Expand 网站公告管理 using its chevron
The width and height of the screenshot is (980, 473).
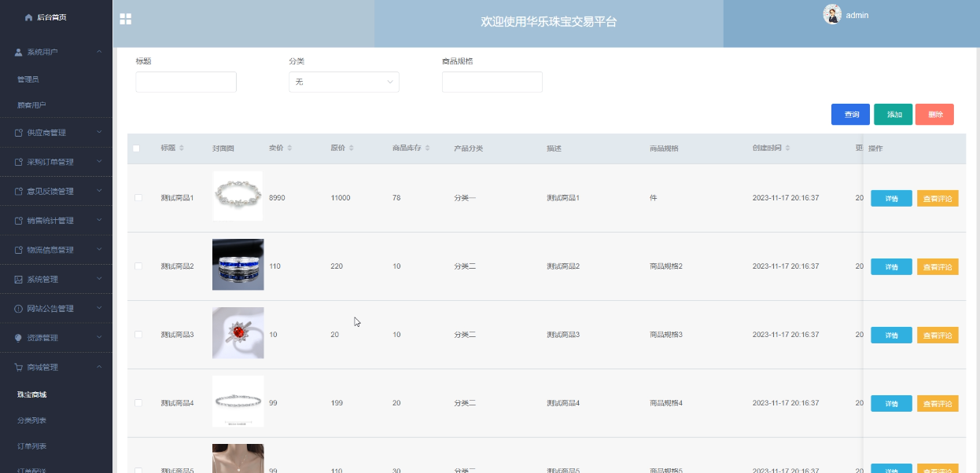tap(99, 308)
